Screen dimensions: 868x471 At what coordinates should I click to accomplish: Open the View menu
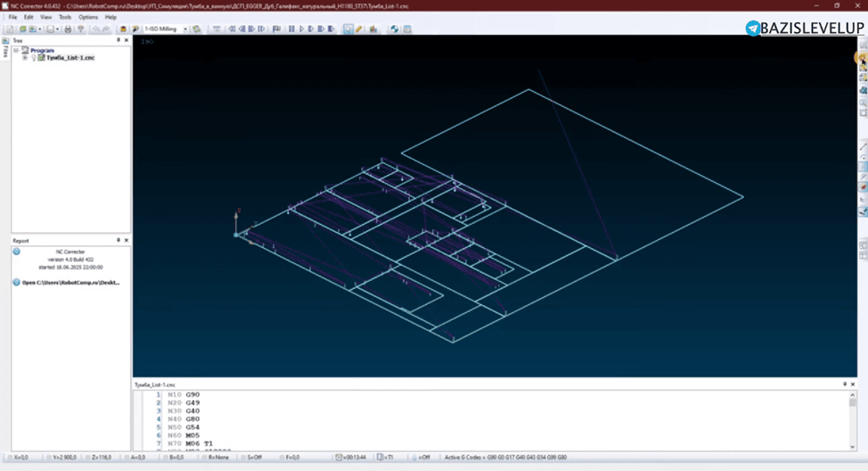click(46, 17)
